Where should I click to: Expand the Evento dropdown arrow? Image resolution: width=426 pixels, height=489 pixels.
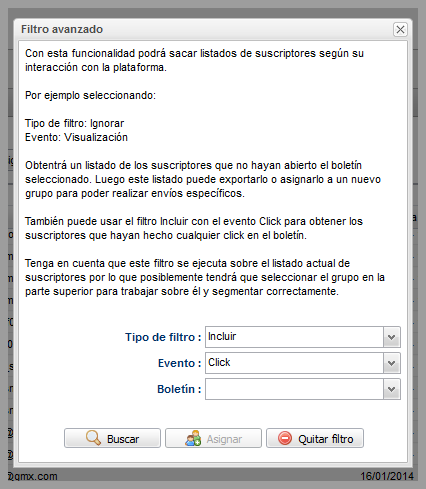[x=392, y=363]
